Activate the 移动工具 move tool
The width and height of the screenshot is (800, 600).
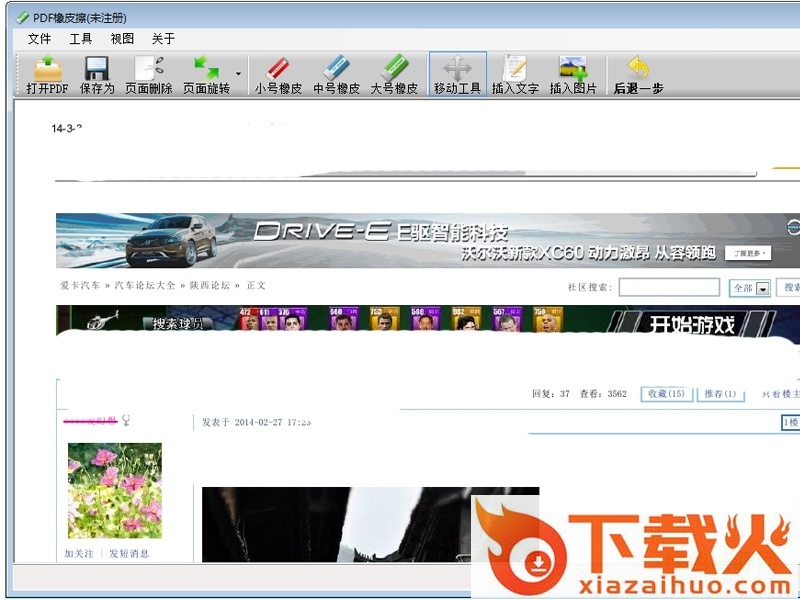click(457, 74)
